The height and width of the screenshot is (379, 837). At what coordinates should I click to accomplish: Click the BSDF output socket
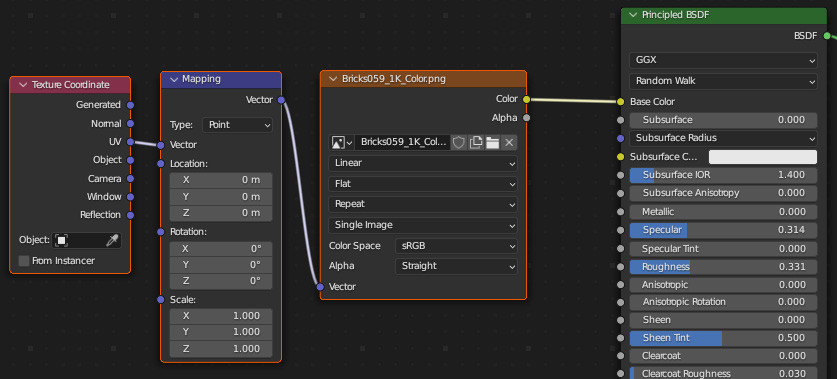(827, 36)
